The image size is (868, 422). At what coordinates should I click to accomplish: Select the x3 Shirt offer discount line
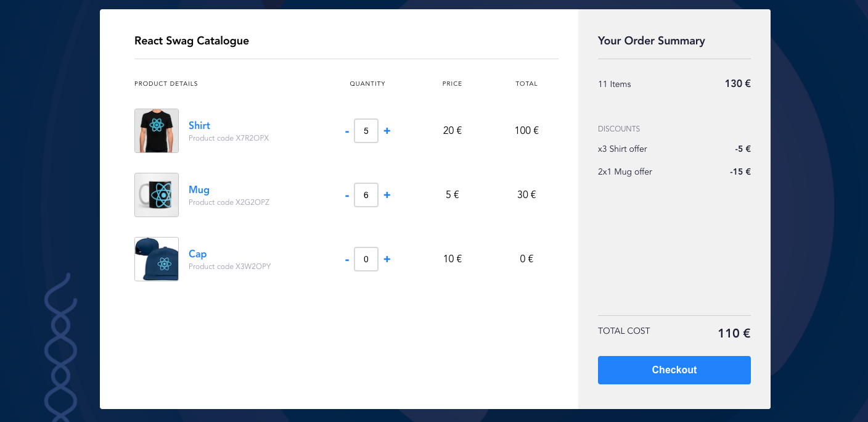pyautogui.click(x=674, y=149)
